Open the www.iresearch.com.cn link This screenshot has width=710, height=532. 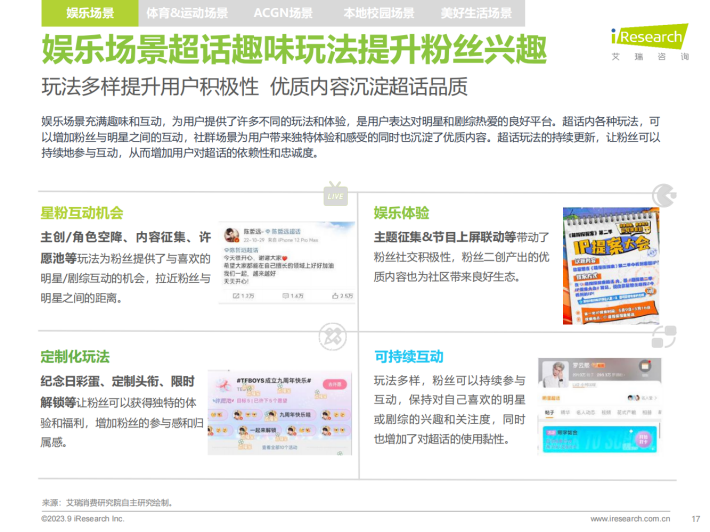click(x=629, y=519)
